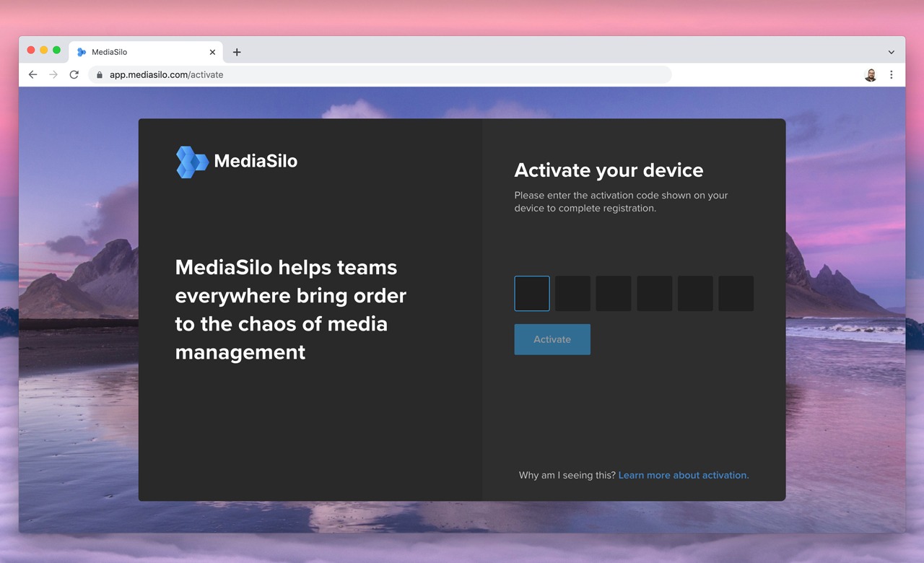This screenshot has height=563, width=924.
Task: Click the green fullscreen window button
Action: tap(57, 50)
